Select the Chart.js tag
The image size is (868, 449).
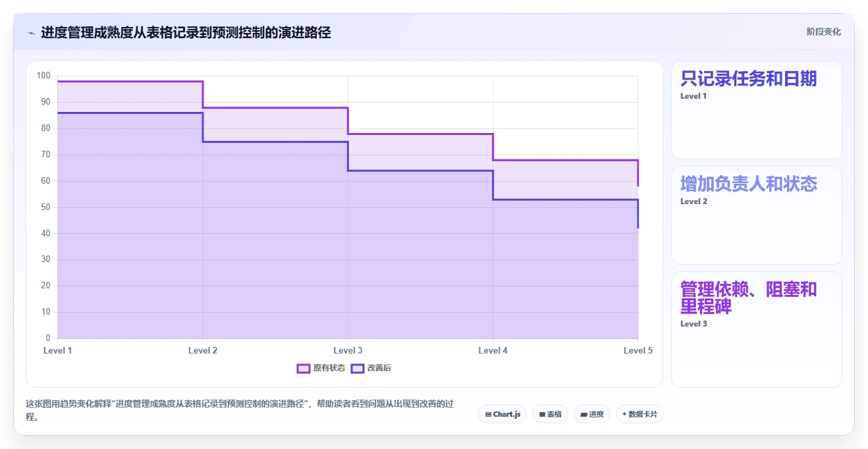[x=502, y=414]
